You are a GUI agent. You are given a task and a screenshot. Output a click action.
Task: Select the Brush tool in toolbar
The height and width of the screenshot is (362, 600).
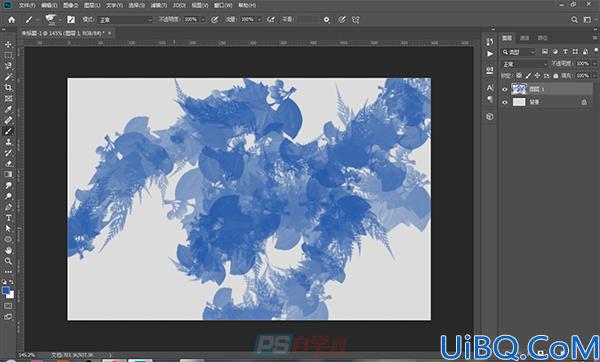point(8,131)
